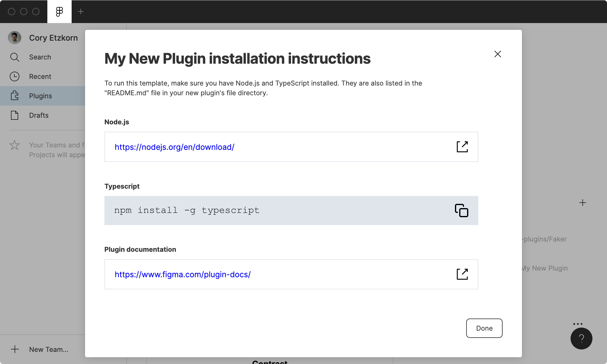This screenshot has height=364, width=607.
Task: Click the npm install command input field
Action: (291, 210)
